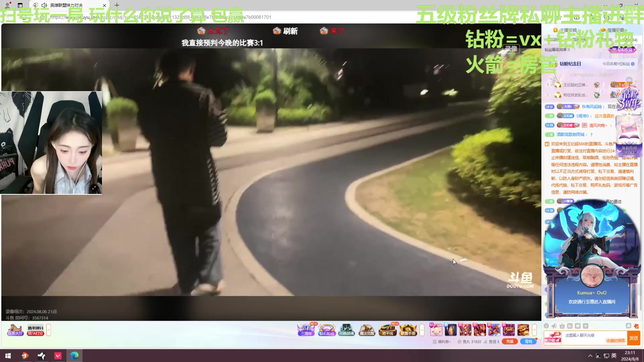
Task: Click the 来了 danmaku quick tag
Action: pos(332,31)
